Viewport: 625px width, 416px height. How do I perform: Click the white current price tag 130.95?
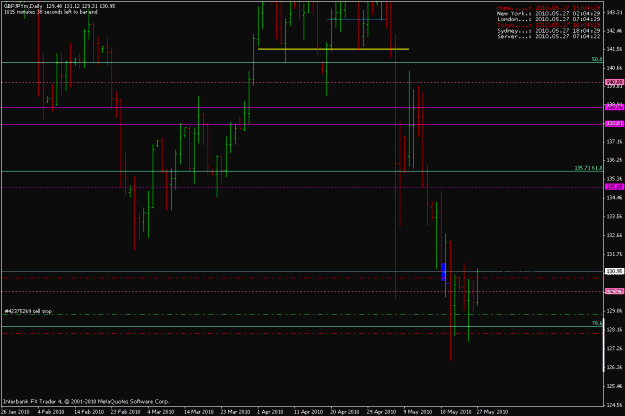click(x=614, y=271)
